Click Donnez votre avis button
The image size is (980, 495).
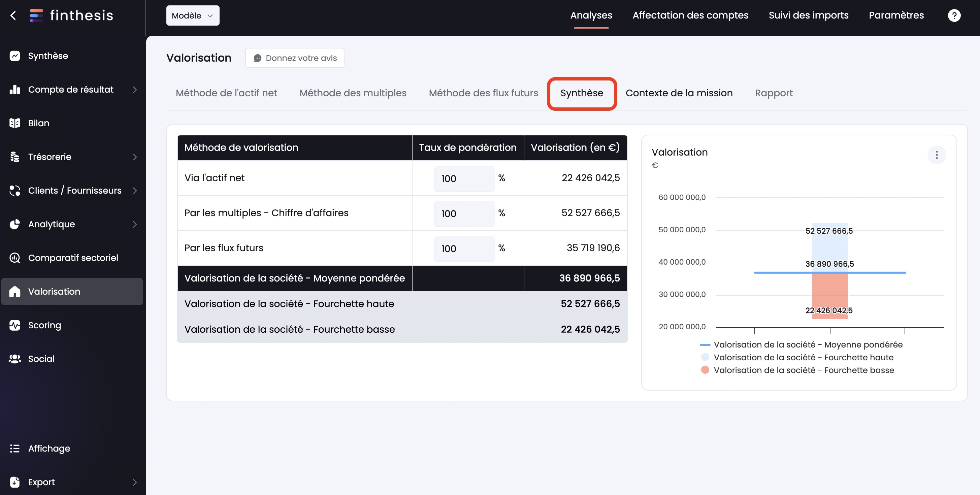click(x=295, y=58)
